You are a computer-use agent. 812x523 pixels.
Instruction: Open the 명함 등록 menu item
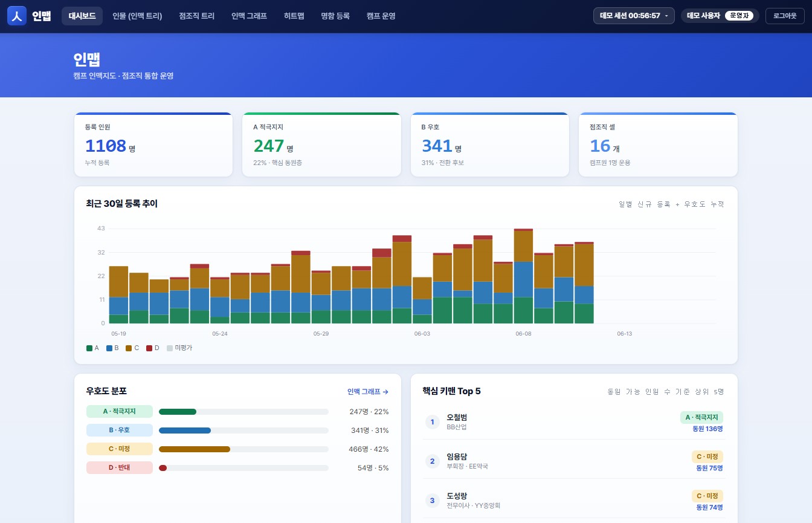pyautogui.click(x=335, y=16)
